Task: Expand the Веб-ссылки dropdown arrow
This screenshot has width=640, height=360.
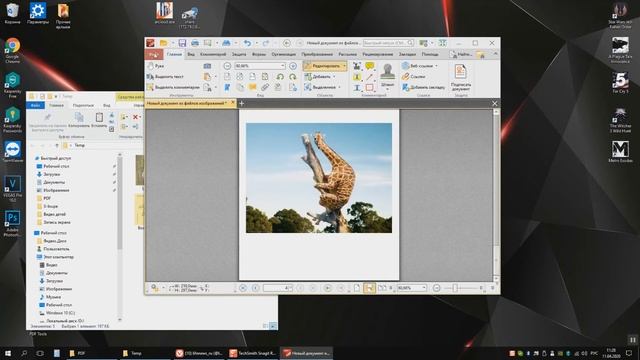Action: coord(436,66)
